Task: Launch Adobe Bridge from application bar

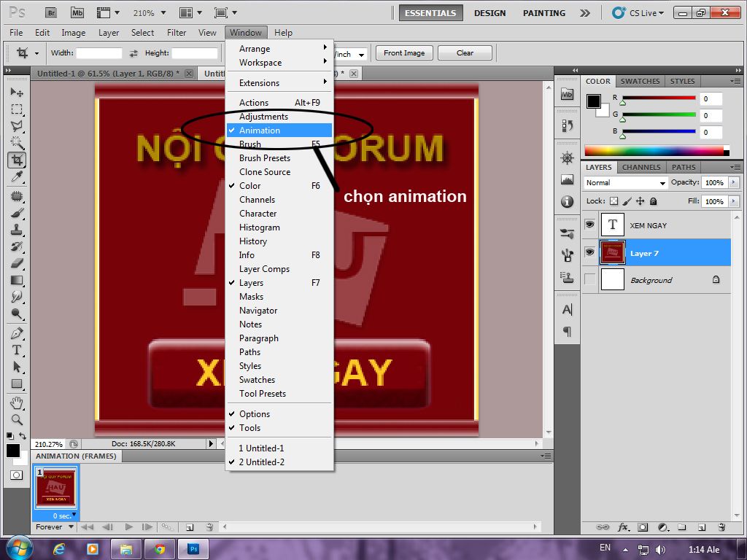Action: click(51, 13)
